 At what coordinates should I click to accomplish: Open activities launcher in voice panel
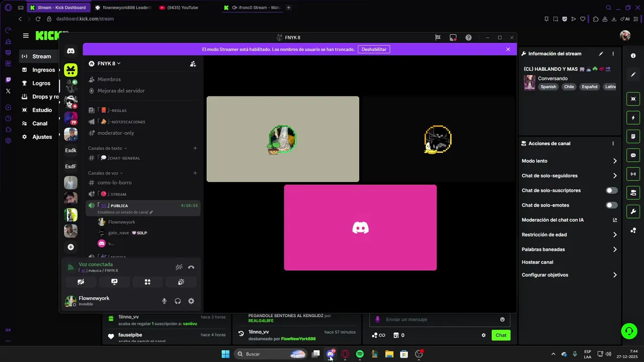point(147,282)
